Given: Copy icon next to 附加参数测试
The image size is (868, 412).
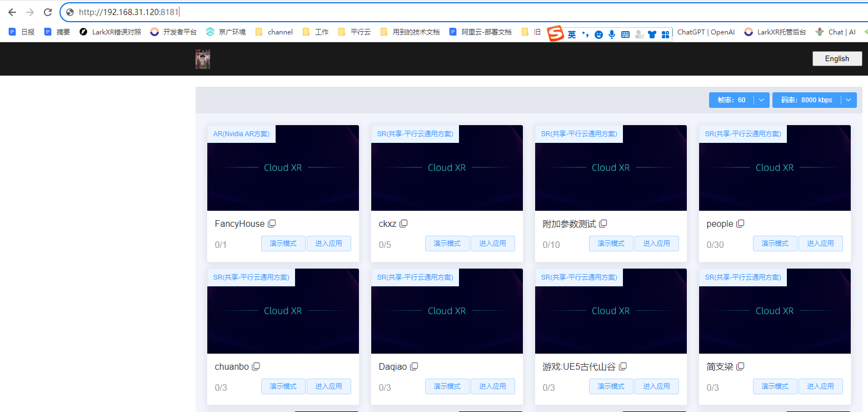Looking at the screenshot, I should click(x=603, y=224).
